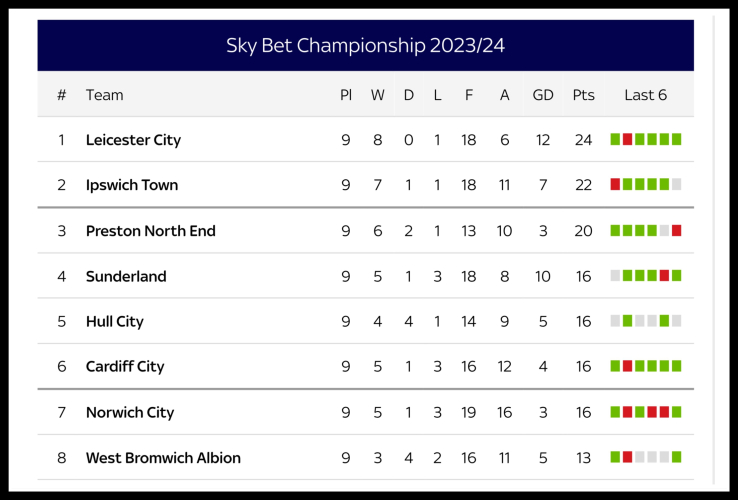This screenshot has height=500, width=738.
Task: Click West Bromwich Albion's red loss form square
Action: [627, 458]
